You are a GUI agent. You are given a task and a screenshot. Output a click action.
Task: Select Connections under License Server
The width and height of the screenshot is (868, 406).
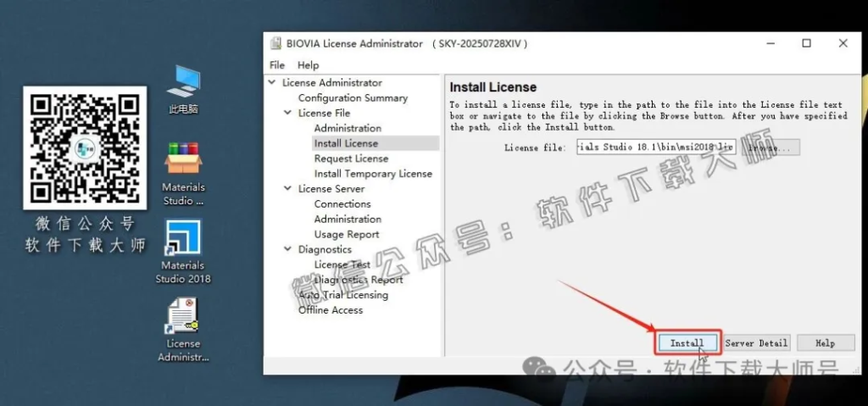tap(342, 203)
